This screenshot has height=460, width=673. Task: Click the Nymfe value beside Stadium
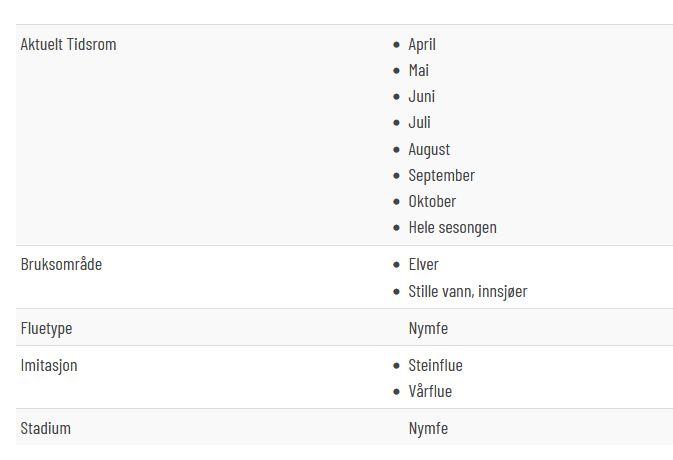click(x=428, y=428)
